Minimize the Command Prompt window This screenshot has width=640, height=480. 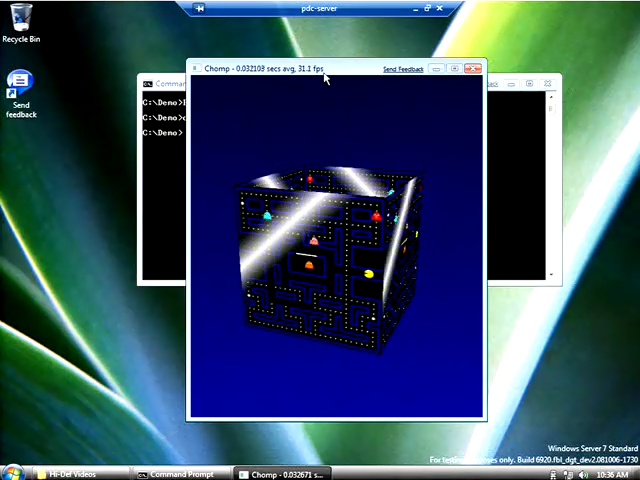coord(511,84)
